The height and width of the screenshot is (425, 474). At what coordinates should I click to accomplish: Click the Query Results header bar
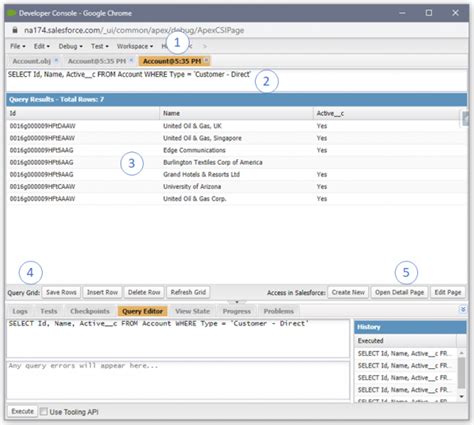[236, 99]
